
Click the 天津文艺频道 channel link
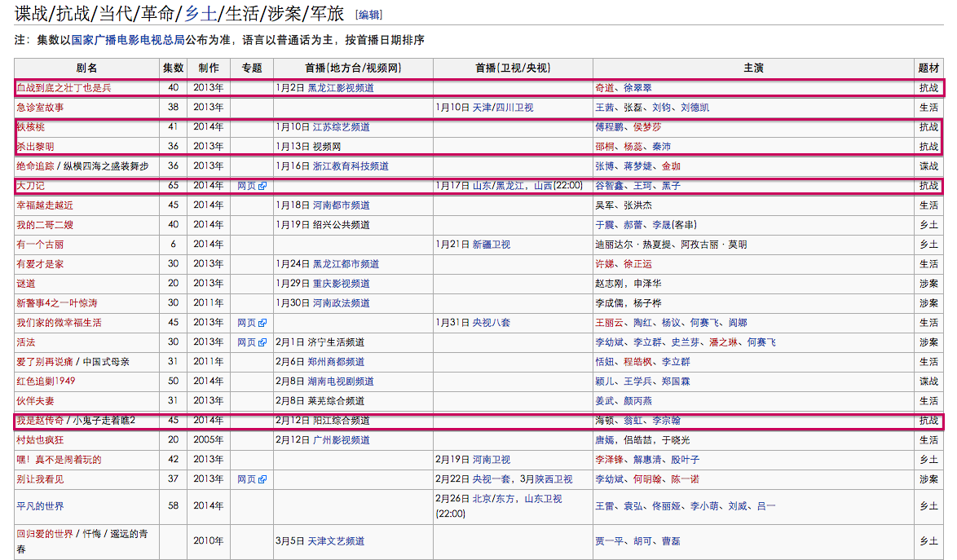(336, 541)
